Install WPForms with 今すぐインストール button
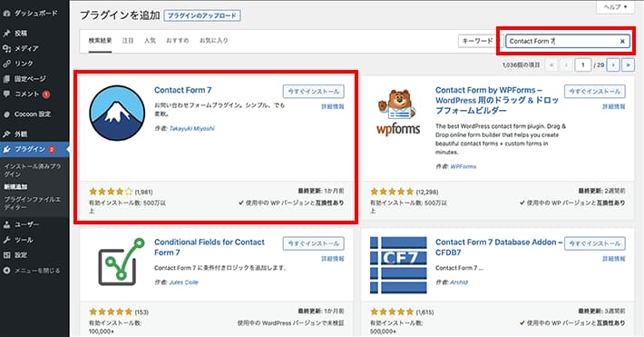The height and width of the screenshot is (337, 644). pos(595,92)
